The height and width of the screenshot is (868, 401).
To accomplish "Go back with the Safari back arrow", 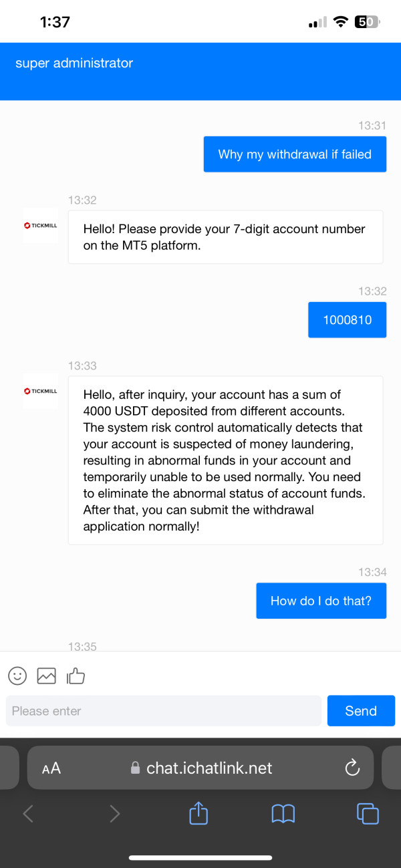I will [28, 813].
